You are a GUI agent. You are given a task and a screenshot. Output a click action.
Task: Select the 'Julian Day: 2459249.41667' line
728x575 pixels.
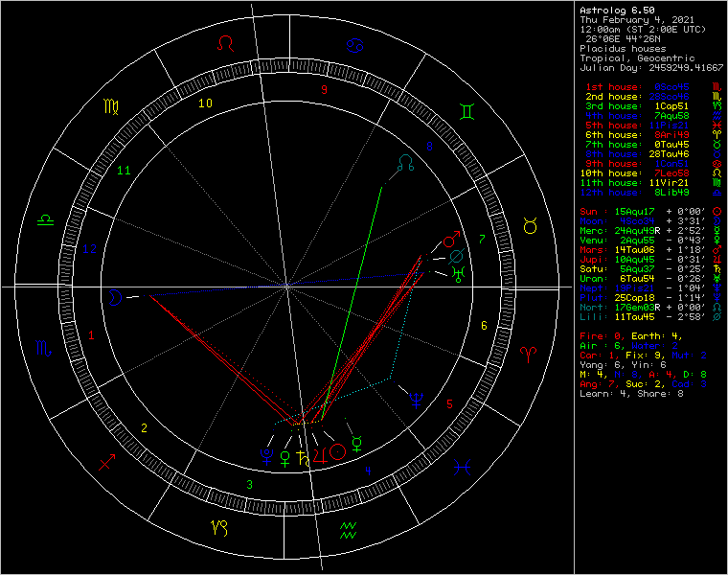pyautogui.click(x=651, y=68)
